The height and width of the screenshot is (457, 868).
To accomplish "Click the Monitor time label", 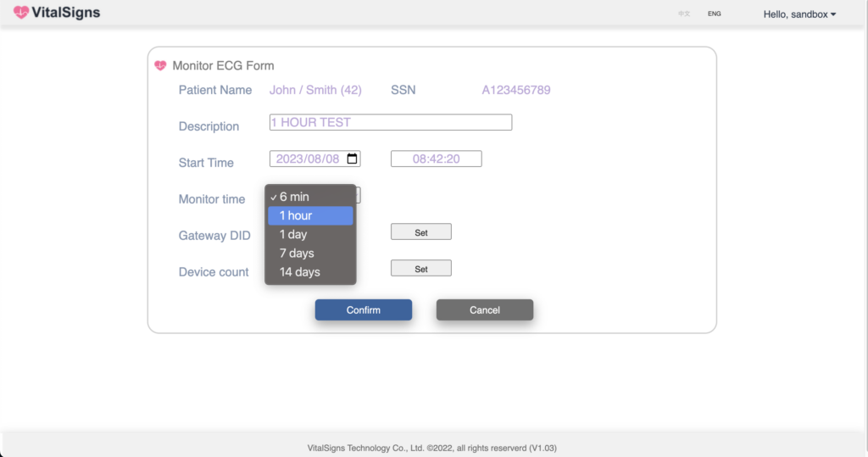I will click(x=211, y=199).
